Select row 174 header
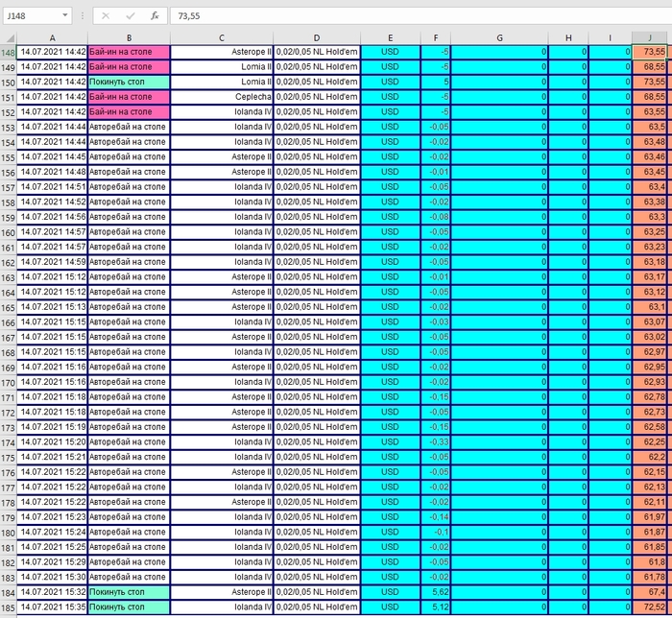This screenshot has height=618, width=672. [8, 442]
